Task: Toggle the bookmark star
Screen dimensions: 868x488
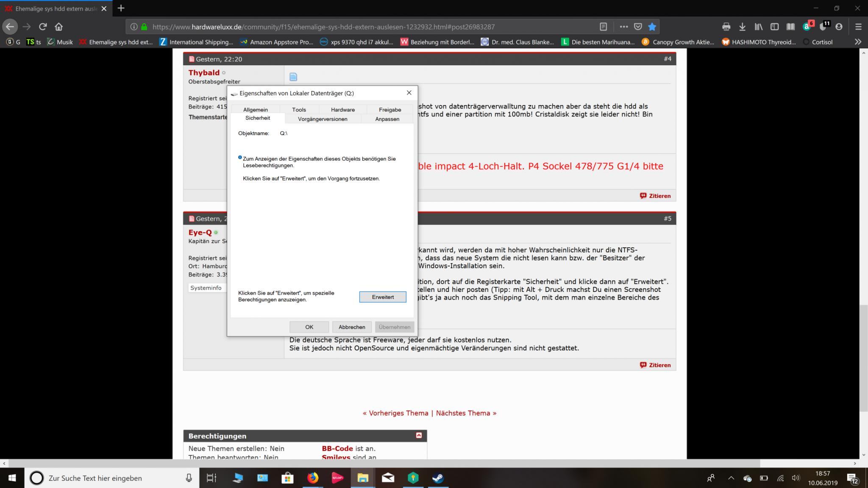Action: point(652,27)
